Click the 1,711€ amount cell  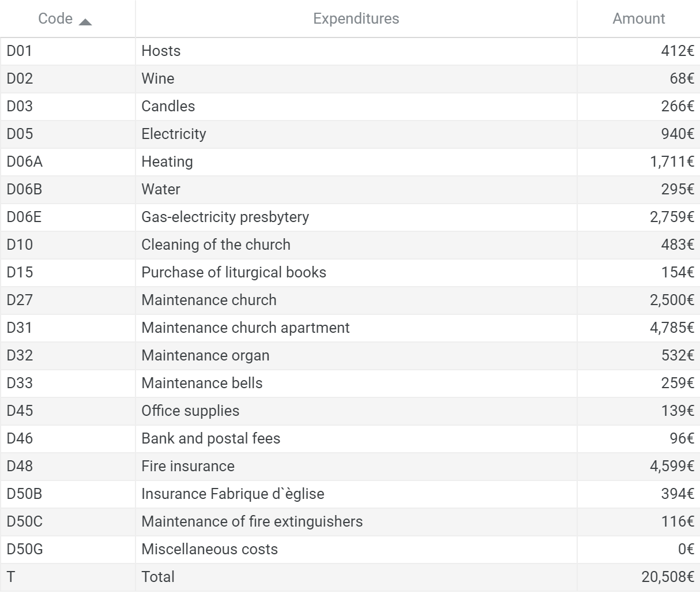(638, 161)
